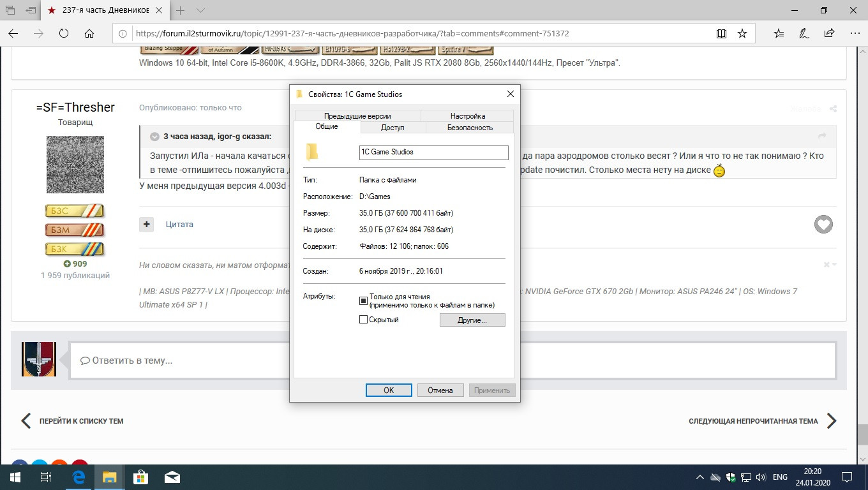Open File Explorer from taskbar
Viewport: 868px width, 490px height.
pos(110,477)
